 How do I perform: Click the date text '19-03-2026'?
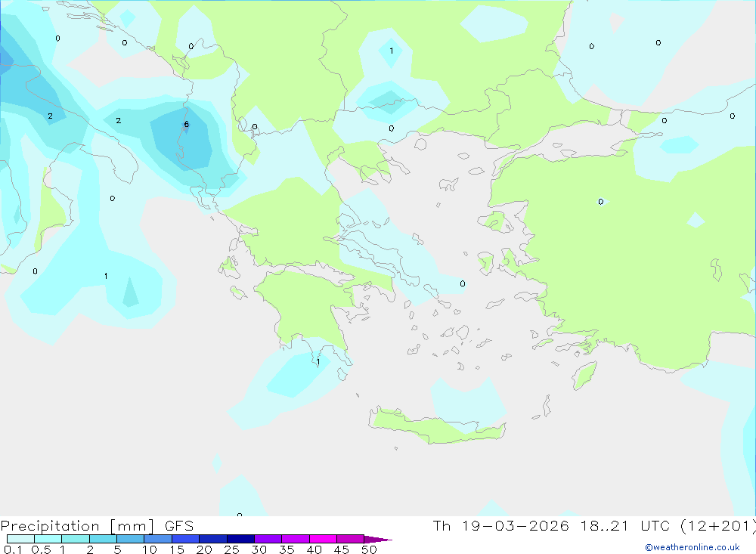tap(515, 525)
